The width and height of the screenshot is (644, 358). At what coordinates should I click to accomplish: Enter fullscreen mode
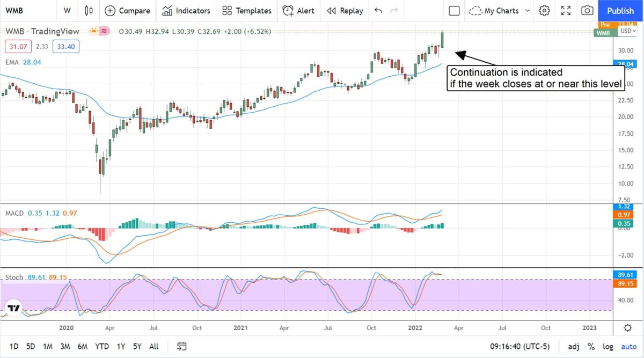566,10
